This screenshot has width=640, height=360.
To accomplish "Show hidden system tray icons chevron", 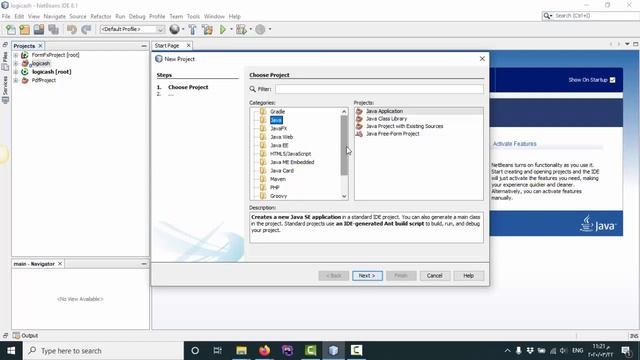I will coord(507,351).
